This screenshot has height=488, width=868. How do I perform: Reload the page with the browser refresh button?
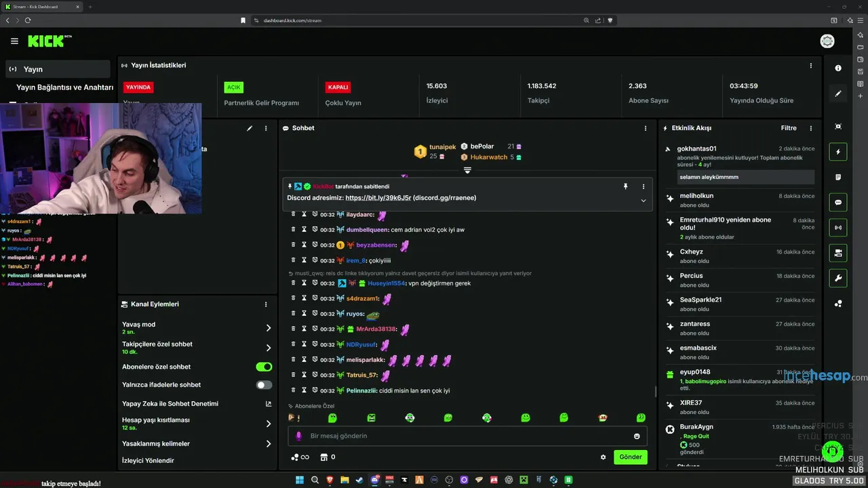coord(28,20)
